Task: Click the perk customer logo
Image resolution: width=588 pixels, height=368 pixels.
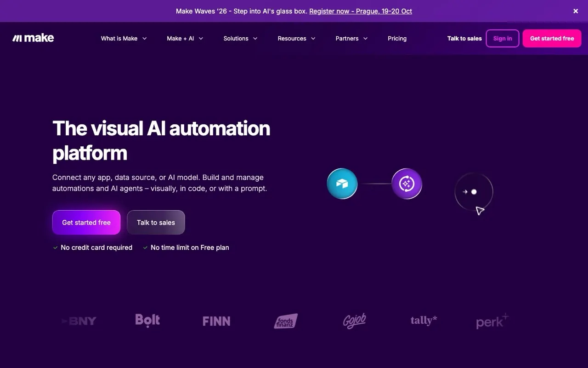Action: [492, 321]
